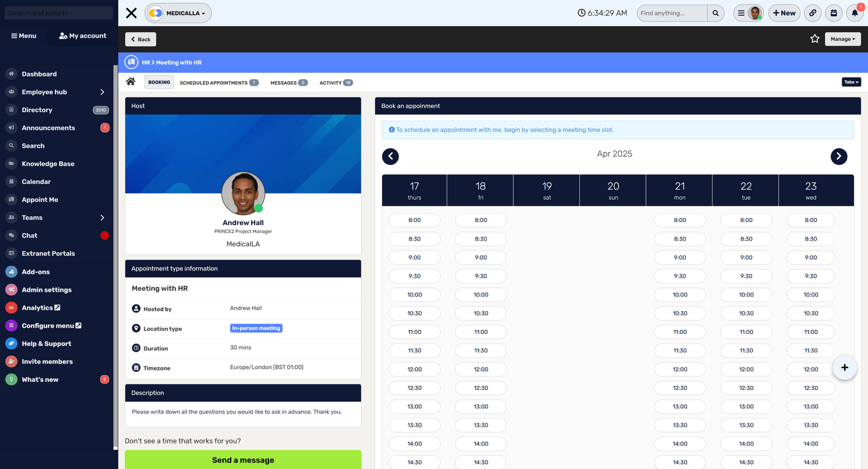Open Calendar from the sidebar

tap(36, 182)
